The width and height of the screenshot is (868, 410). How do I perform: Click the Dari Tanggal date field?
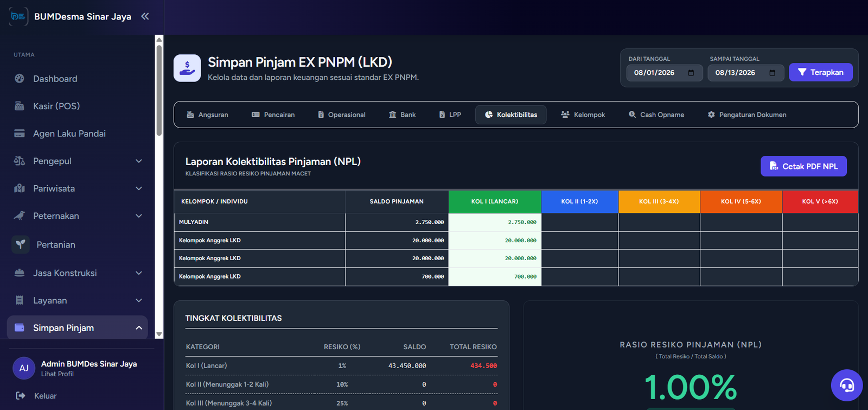(x=665, y=73)
